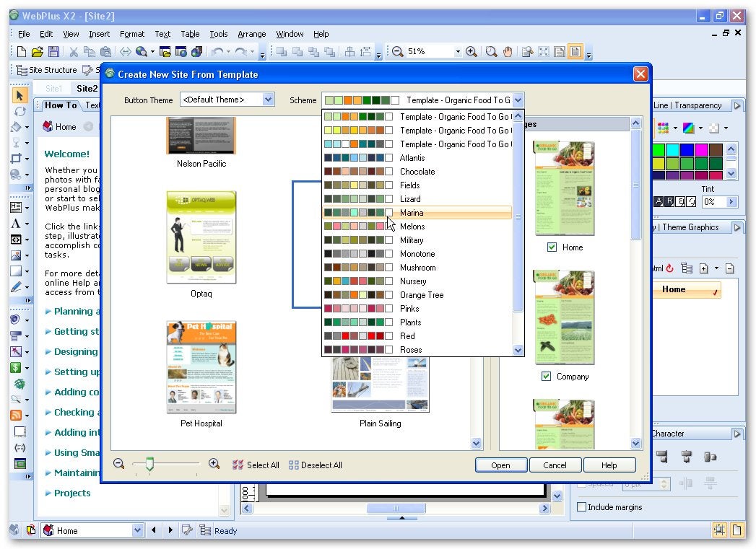
Task: Click the zoom out icon in template dialog
Action: coord(118,464)
